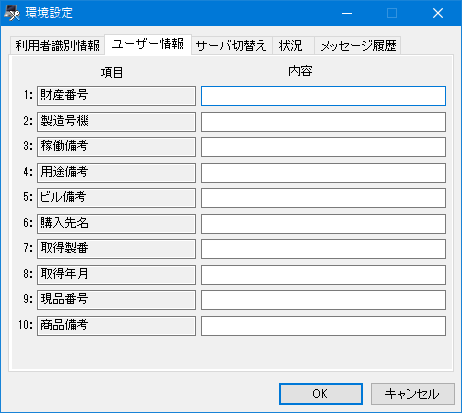Click the ビル備考 content input box
Screen dimensions: 462x413
(x=323, y=198)
